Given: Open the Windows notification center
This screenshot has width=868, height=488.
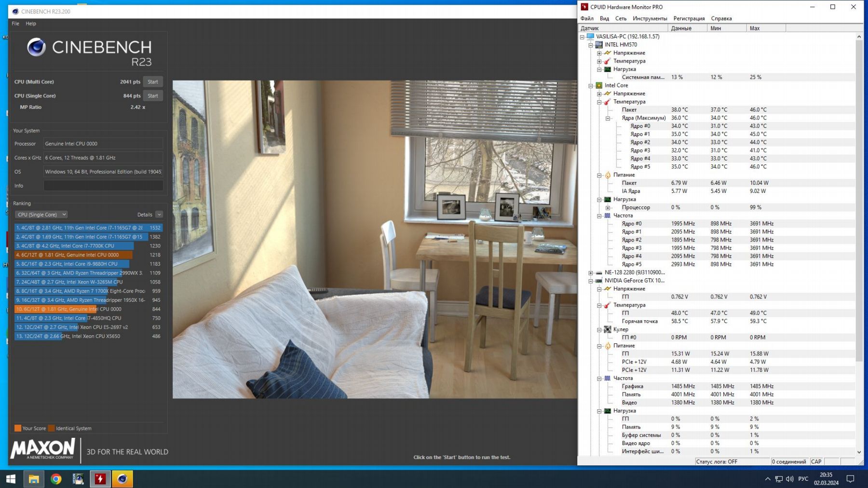Looking at the screenshot, I should [851, 479].
